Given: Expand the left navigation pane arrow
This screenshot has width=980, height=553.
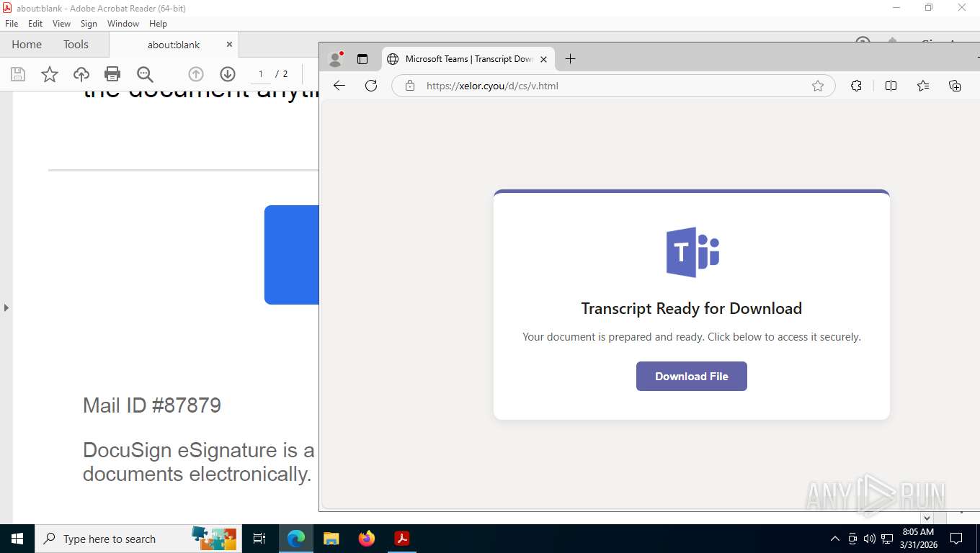Looking at the screenshot, I should tap(6, 307).
